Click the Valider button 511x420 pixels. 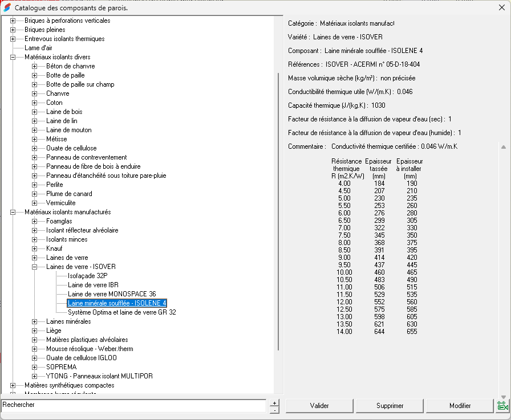point(319,406)
